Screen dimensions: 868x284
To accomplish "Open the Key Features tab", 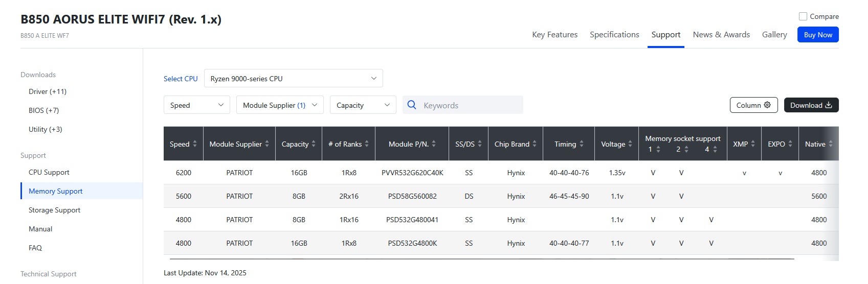I will tap(554, 35).
